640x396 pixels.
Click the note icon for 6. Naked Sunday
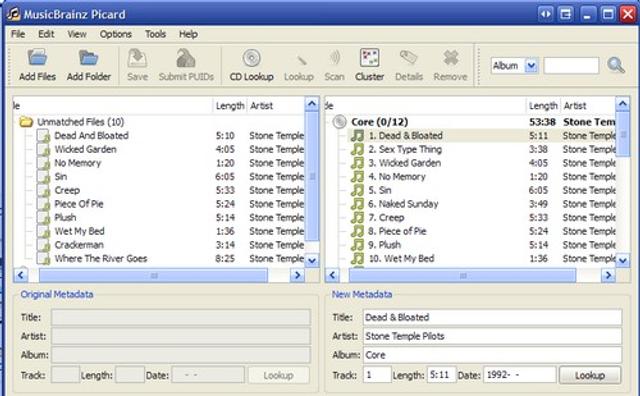click(357, 204)
